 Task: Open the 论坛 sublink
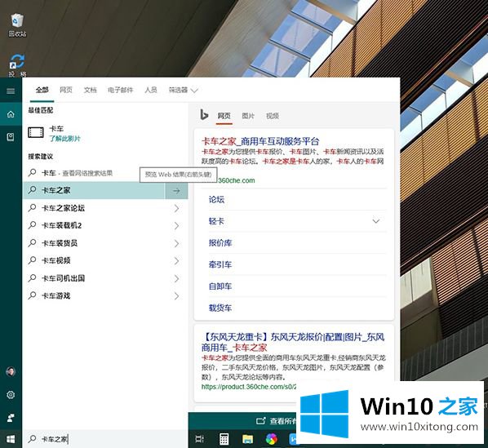point(216,199)
